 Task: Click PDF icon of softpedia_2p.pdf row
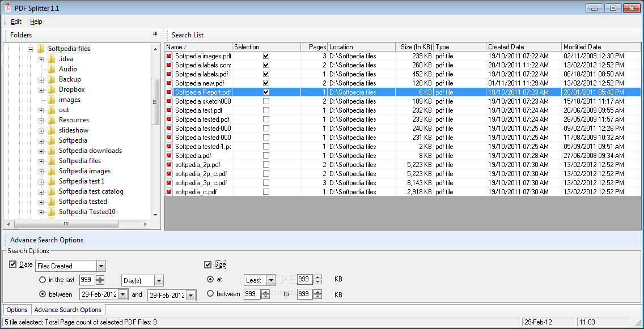[x=169, y=164]
